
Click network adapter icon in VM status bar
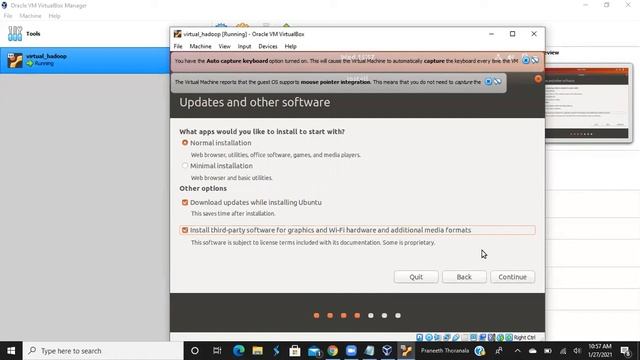(x=447, y=338)
